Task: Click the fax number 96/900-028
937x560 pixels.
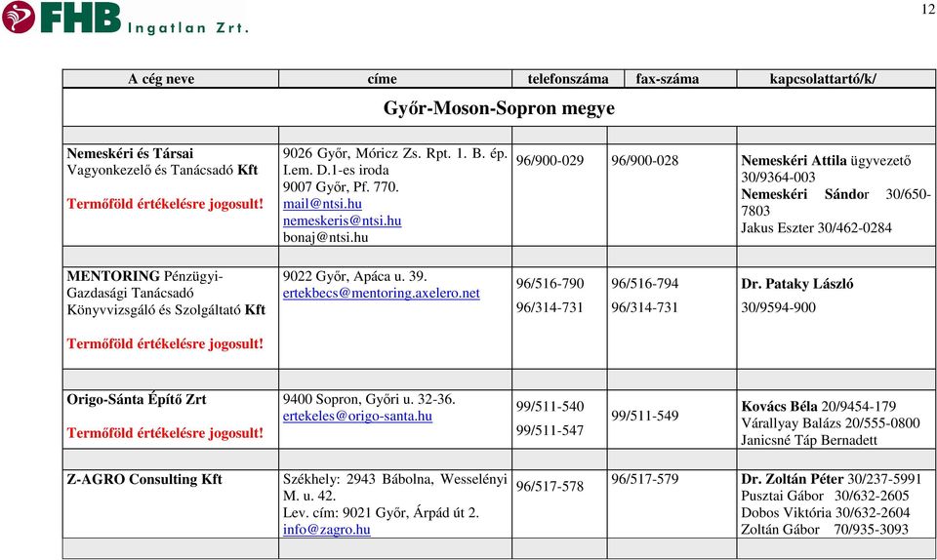Action: coord(645,161)
